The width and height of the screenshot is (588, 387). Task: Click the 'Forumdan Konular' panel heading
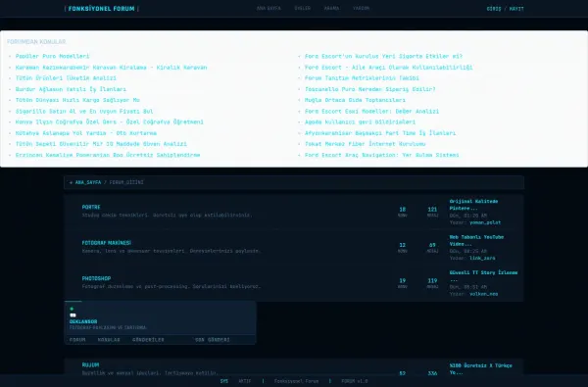click(36, 41)
